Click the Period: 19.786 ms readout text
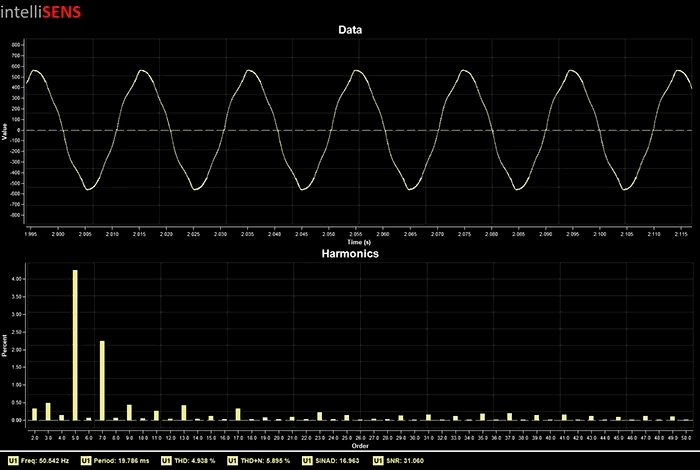Viewport: 700px width, 470px height. point(124,461)
